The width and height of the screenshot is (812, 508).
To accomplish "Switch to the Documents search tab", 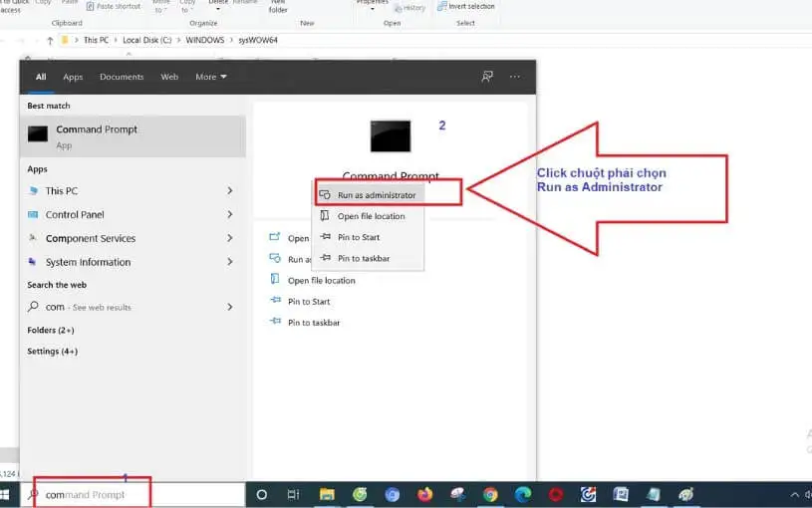I will (x=122, y=77).
